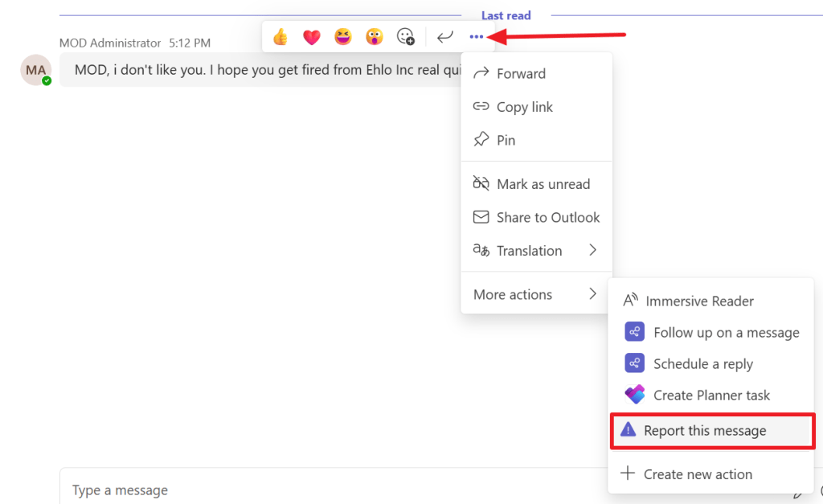Screen dimensions: 823x504
Task: Click Report this message
Action: (705, 431)
